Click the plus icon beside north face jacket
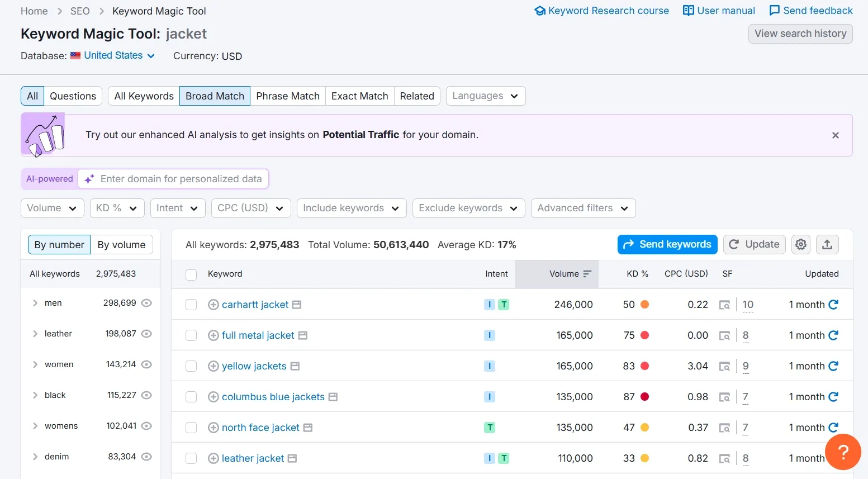This screenshot has height=479, width=868. point(213,428)
